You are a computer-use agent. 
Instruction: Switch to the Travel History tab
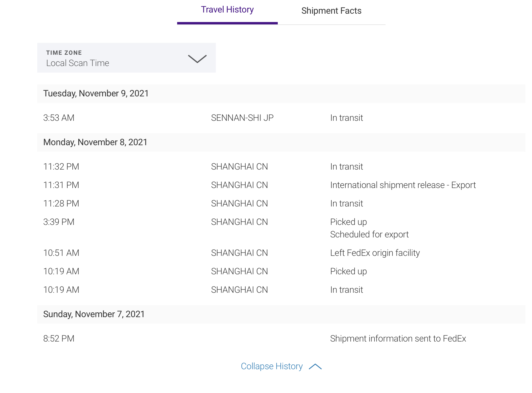point(227,10)
